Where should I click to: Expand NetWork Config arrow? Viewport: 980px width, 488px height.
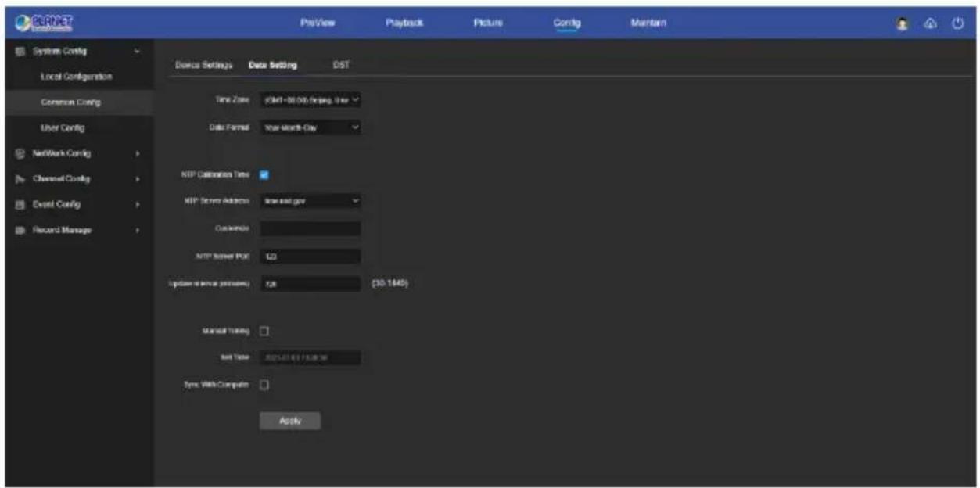pos(138,153)
